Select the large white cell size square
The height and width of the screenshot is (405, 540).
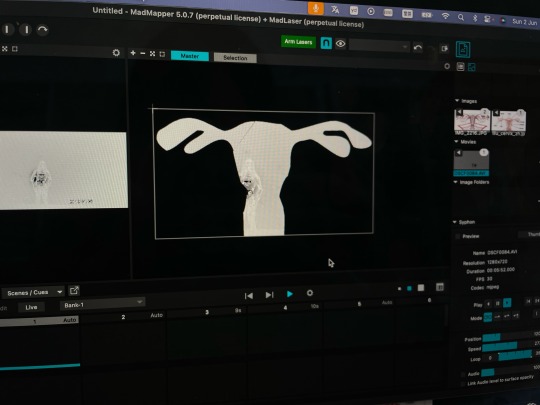(421, 288)
